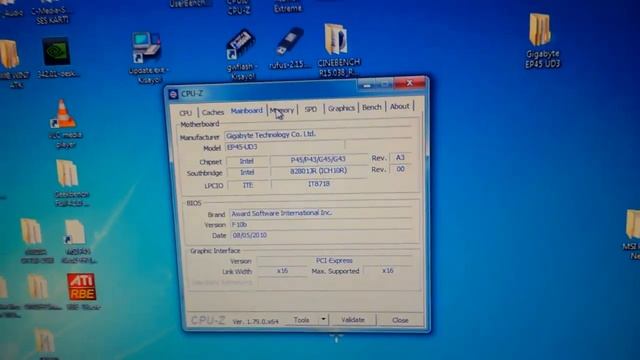
Task: Click the Close button in CPU-Z footer
Action: (400, 320)
